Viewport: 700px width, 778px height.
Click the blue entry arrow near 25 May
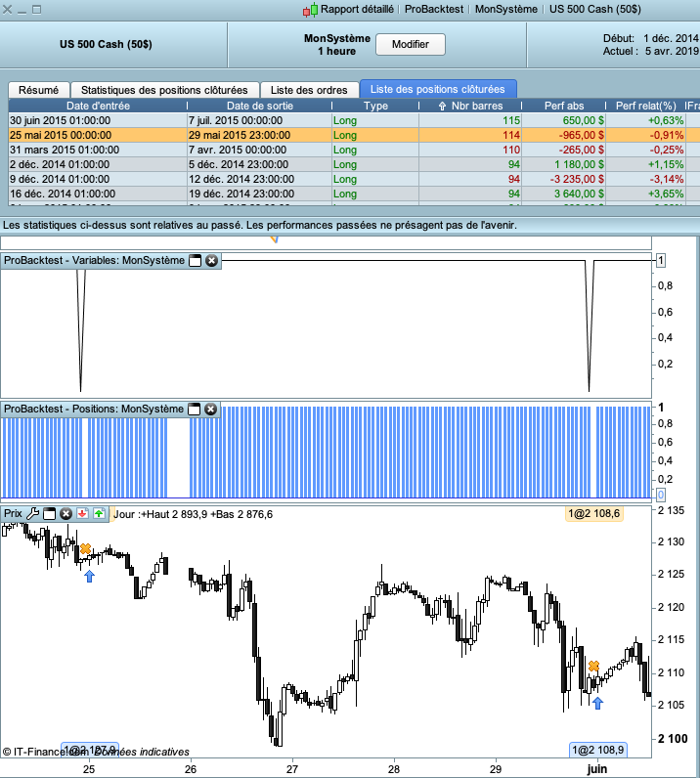coord(89,576)
